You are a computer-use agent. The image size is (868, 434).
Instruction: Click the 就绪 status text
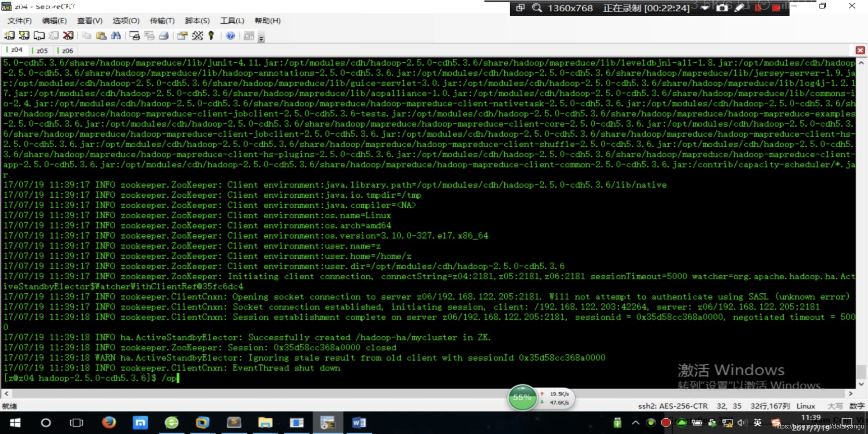click(10, 406)
